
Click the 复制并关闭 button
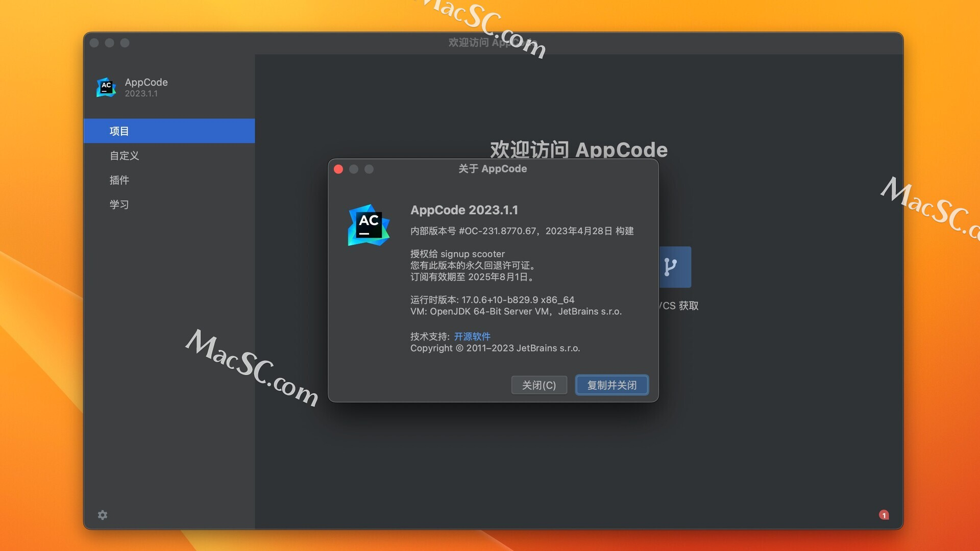tap(612, 385)
